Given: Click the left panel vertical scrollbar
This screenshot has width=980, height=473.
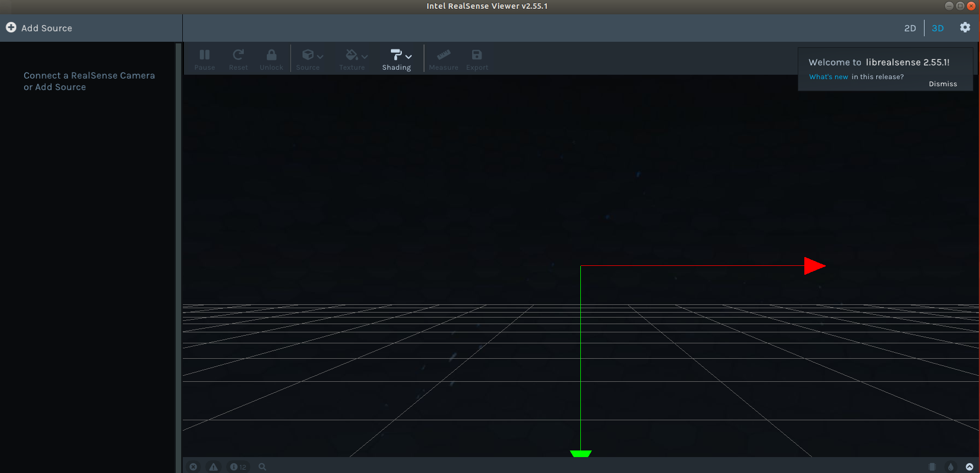Looking at the screenshot, I should 178,257.
